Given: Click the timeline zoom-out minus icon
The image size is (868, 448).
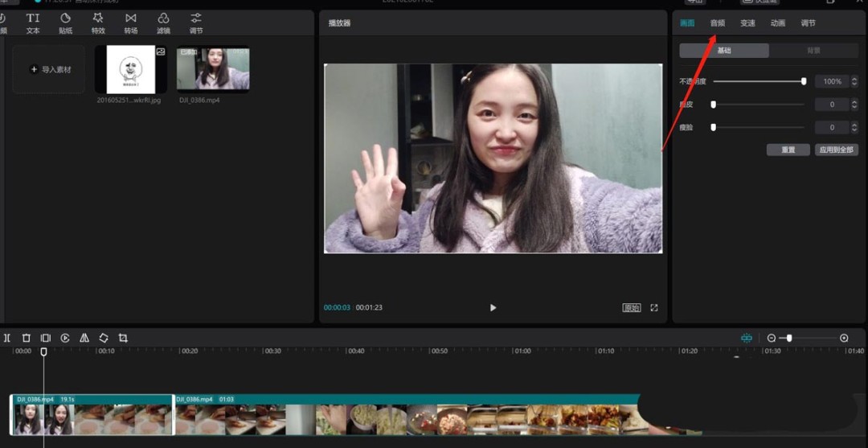Looking at the screenshot, I should [x=771, y=338].
